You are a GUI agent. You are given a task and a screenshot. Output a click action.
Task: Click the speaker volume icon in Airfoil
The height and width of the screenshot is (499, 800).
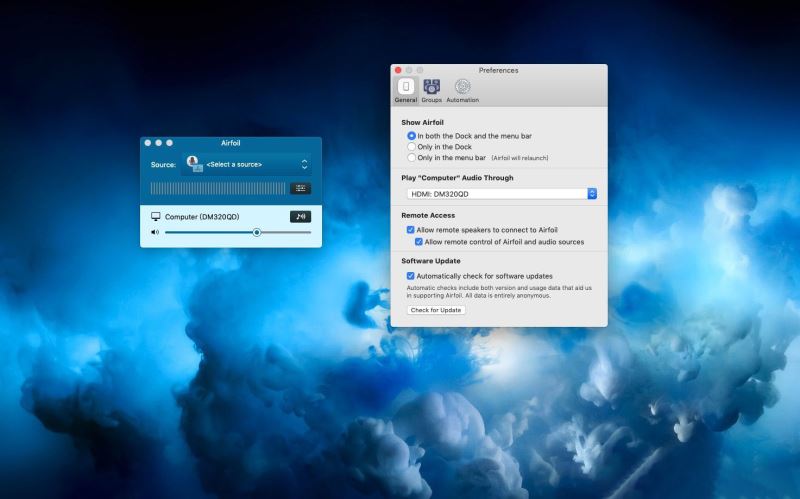coord(155,233)
